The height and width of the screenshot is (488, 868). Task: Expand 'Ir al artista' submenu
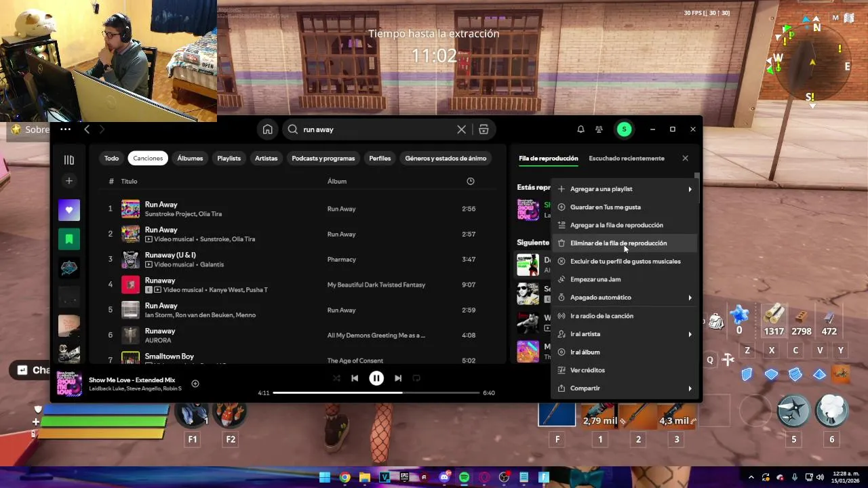pos(625,334)
